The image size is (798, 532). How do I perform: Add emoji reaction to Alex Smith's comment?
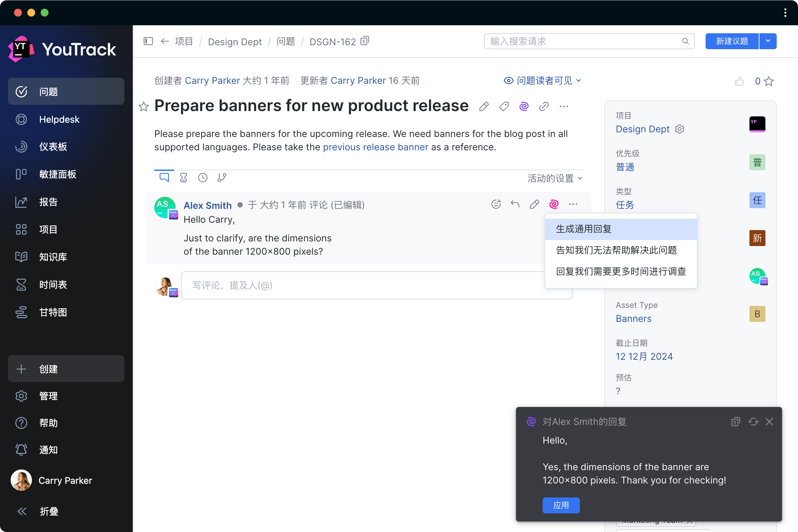pos(496,204)
